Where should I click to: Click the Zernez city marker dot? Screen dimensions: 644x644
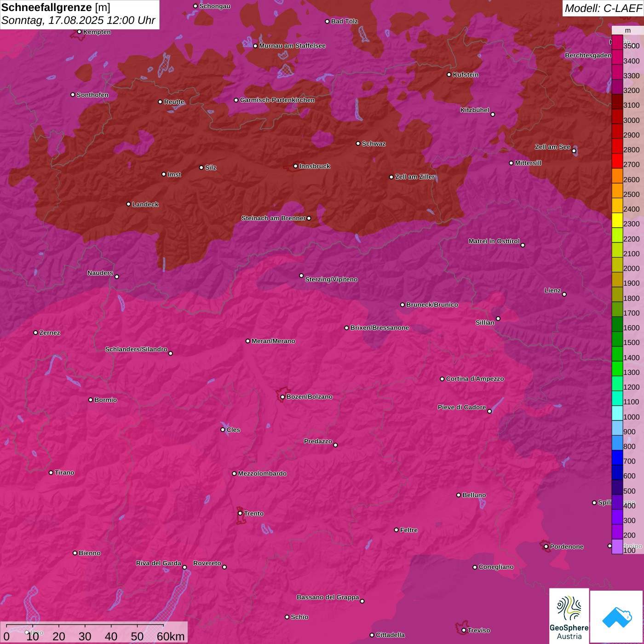point(35,333)
